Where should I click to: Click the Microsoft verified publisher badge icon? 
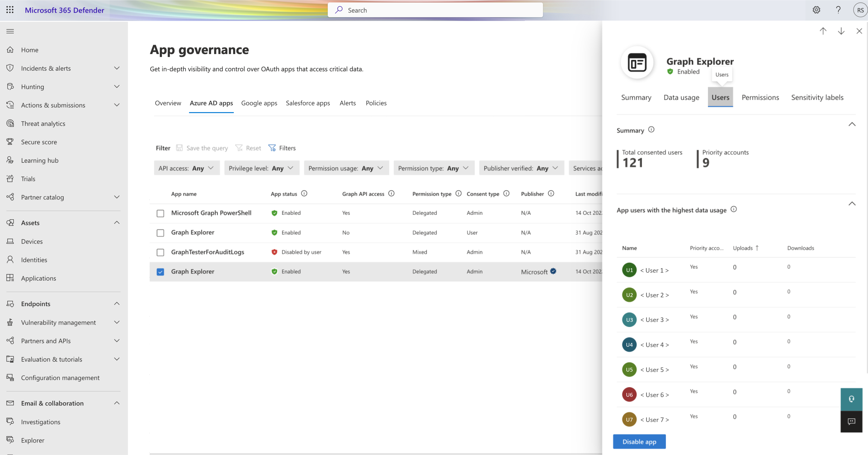point(553,271)
